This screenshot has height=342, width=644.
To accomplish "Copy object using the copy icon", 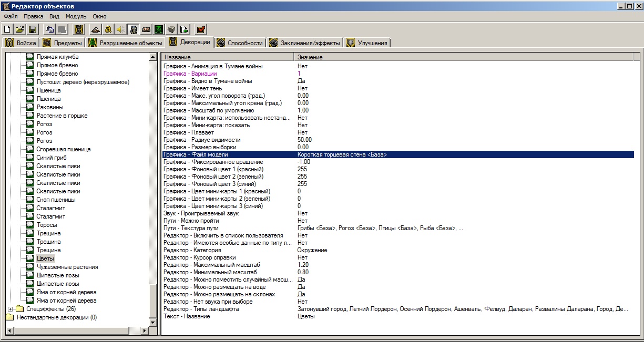I will tap(50, 29).
